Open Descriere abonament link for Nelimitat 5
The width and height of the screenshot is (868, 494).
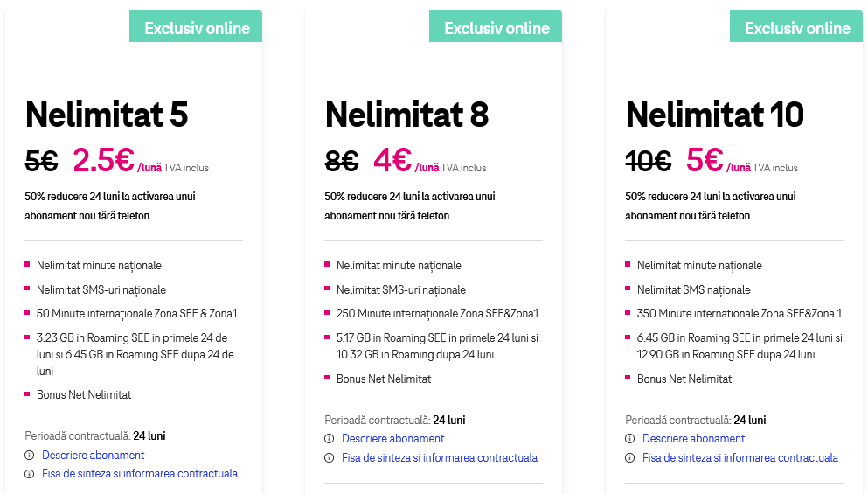pos(93,456)
